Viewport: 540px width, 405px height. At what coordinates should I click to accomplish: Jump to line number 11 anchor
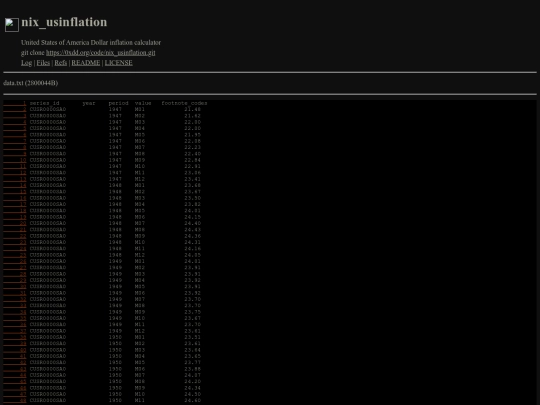(x=15, y=166)
